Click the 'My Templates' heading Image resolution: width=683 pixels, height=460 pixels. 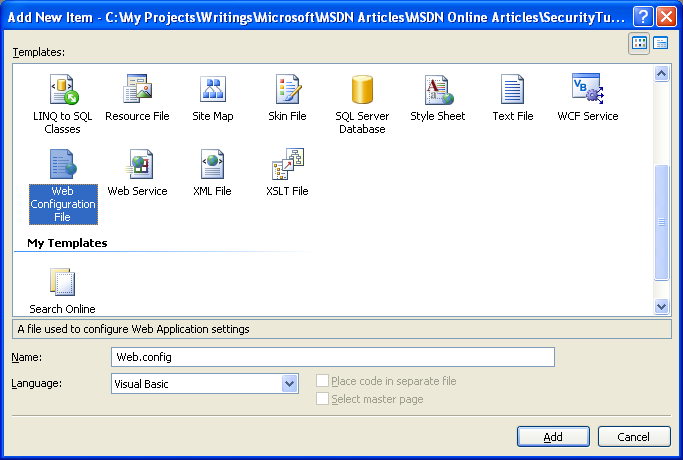[x=67, y=243]
